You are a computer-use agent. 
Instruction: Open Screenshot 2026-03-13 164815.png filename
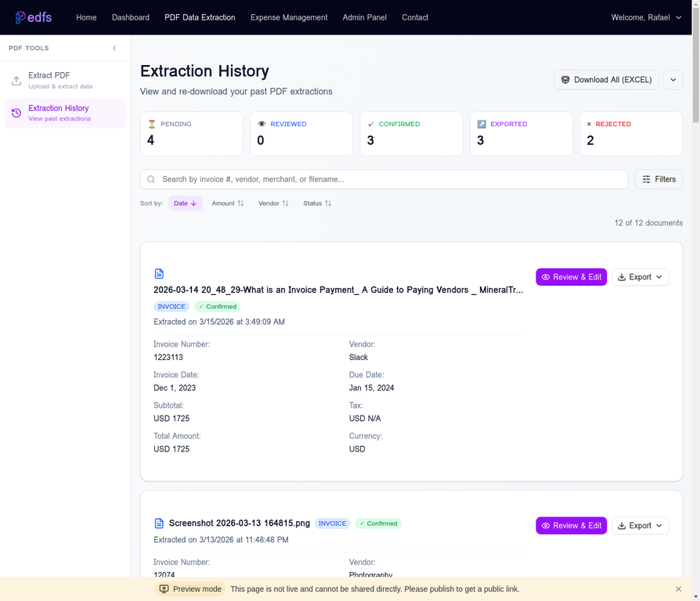(x=240, y=524)
